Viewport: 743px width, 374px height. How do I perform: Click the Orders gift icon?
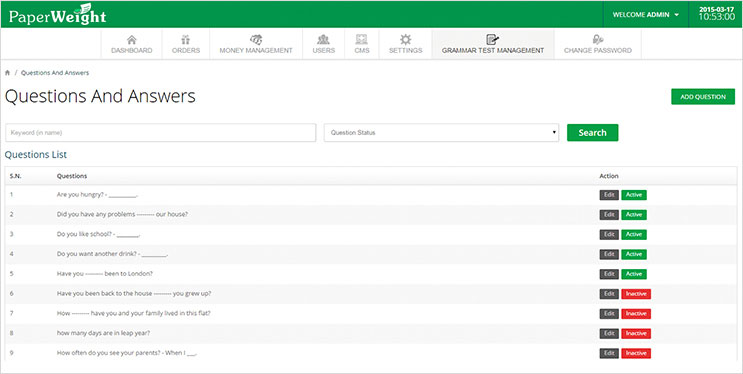pos(186,39)
